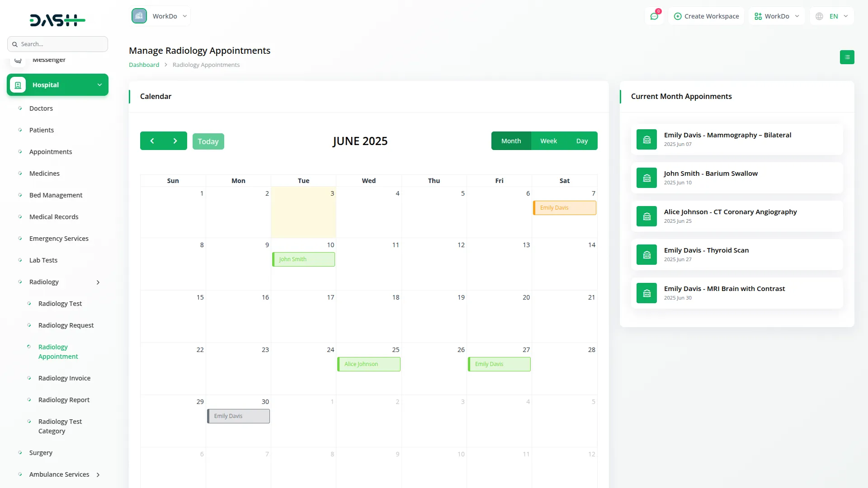Switch calendar to Week view

point(548,141)
